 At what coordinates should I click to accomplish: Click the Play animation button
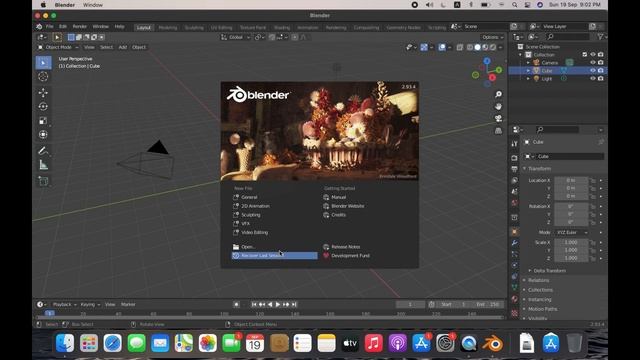coord(278,304)
